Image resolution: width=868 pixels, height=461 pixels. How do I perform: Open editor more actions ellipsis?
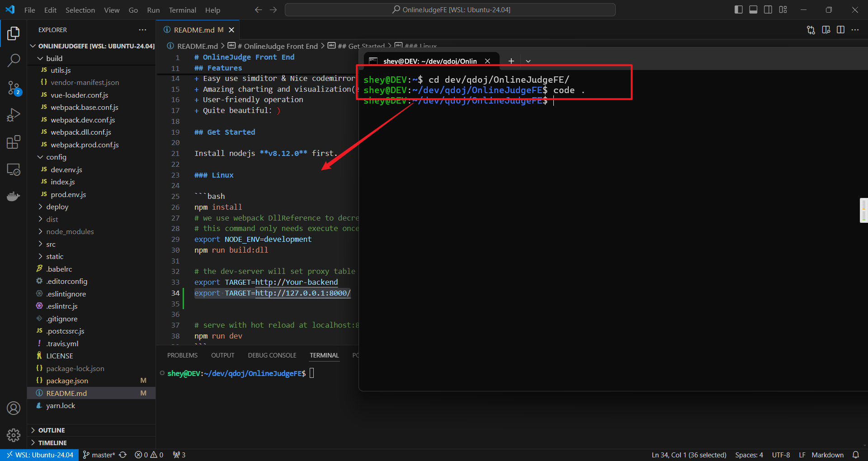tap(855, 30)
